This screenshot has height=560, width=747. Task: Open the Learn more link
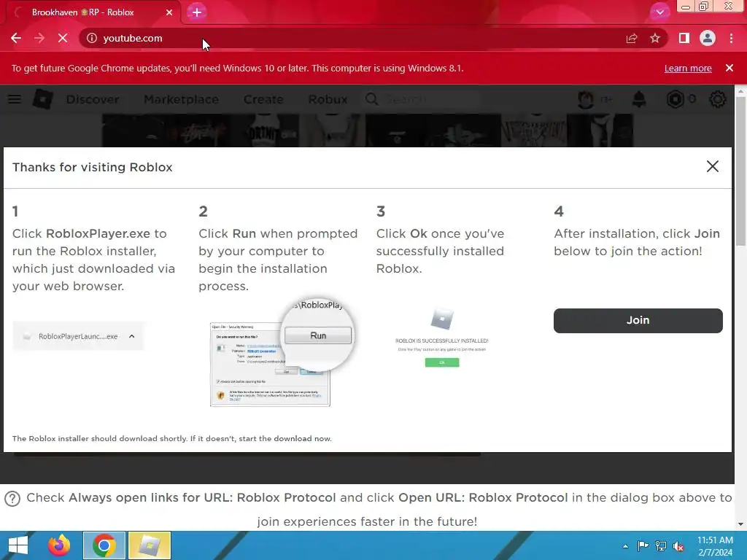(688, 68)
